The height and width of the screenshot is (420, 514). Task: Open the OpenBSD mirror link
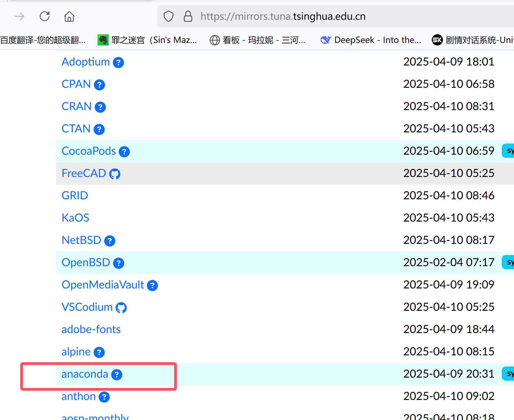[x=86, y=262]
